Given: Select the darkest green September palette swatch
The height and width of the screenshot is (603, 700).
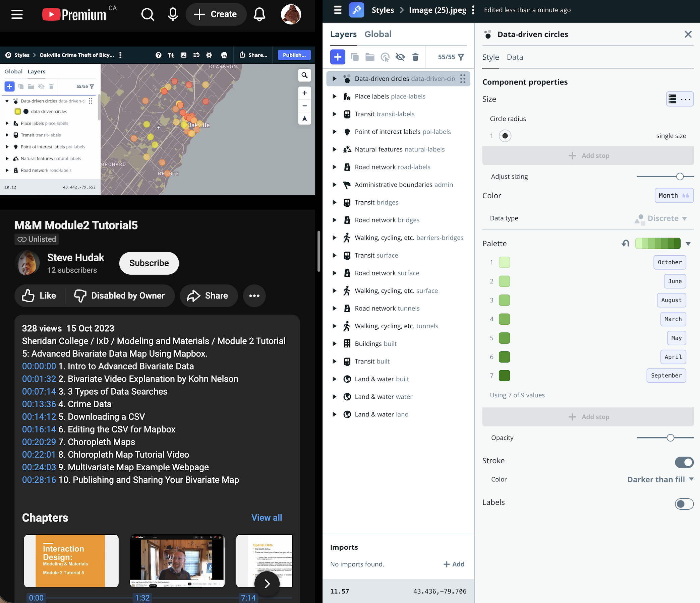Looking at the screenshot, I should click(504, 375).
